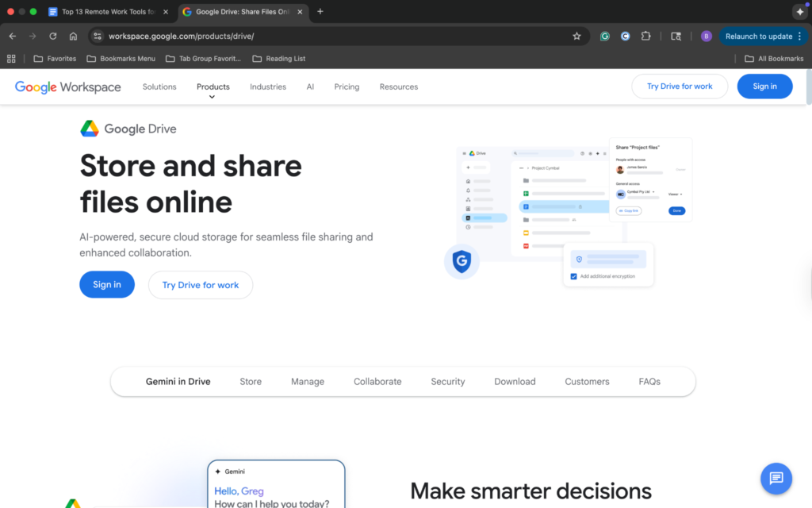
Task: Toggle the Add additional encryption checkbox
Action: pyautogui.click(x=573, y=276)
